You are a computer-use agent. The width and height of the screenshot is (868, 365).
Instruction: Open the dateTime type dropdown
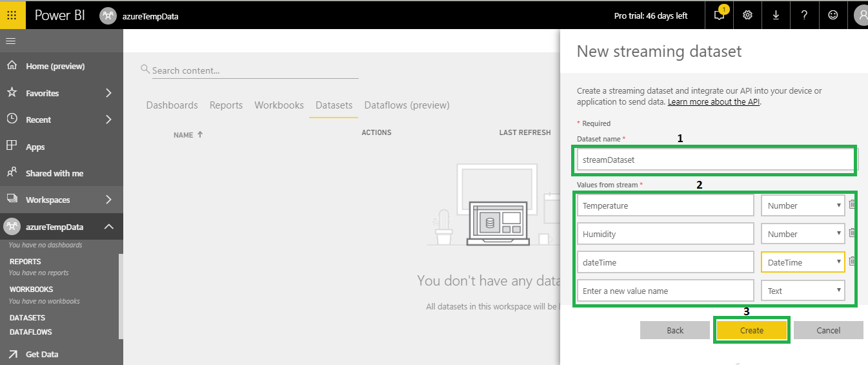click(x=803, y=262)
